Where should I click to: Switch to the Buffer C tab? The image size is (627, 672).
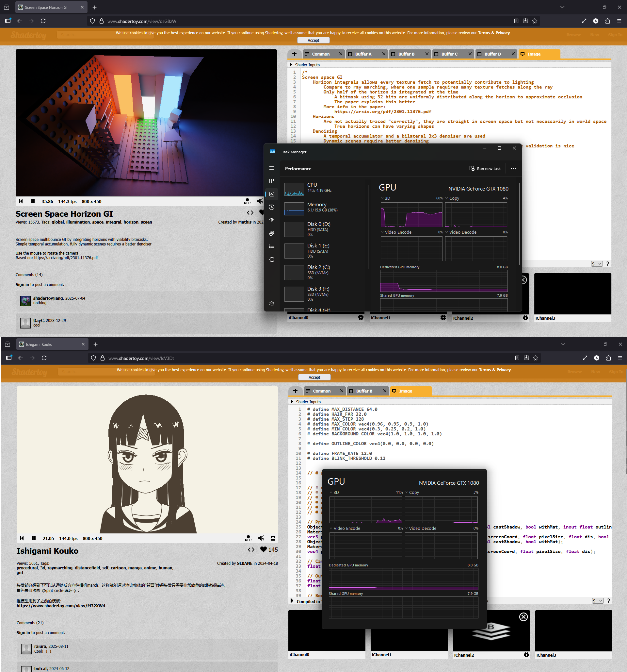(449, 54)
